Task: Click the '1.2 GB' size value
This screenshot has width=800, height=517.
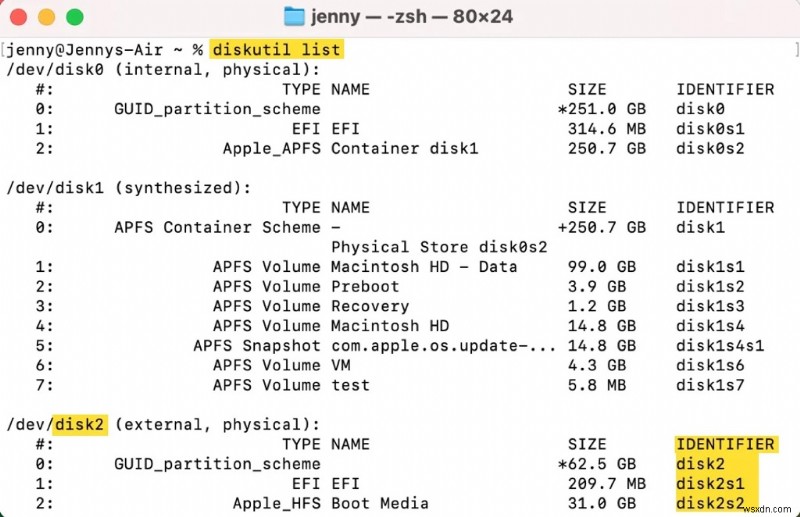Action: (x=597, y=306)
